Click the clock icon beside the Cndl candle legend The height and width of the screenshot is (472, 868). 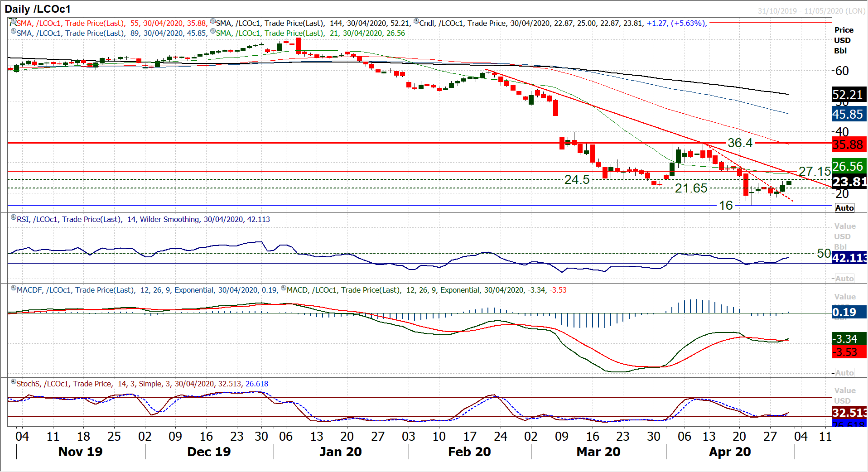tap(416, 22)
